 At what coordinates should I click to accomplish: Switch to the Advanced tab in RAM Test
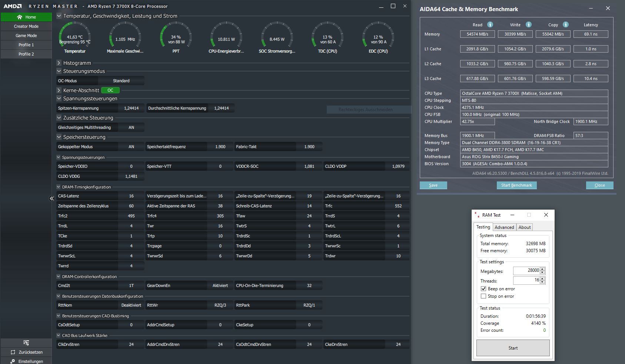point(504,227)
